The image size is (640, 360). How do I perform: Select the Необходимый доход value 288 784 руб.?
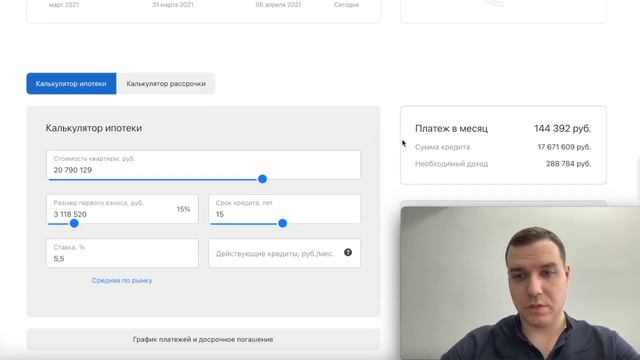click(568, 164)
